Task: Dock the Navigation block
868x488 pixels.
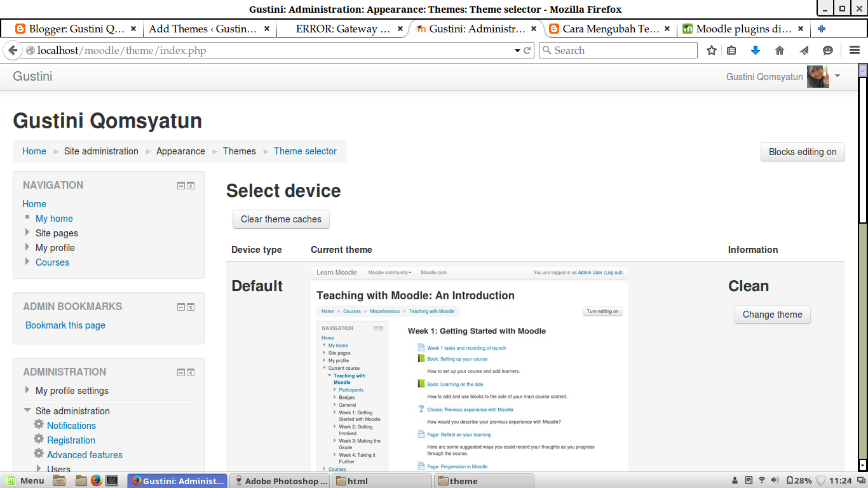Action: pyautogui.click(x=191, y=186)
